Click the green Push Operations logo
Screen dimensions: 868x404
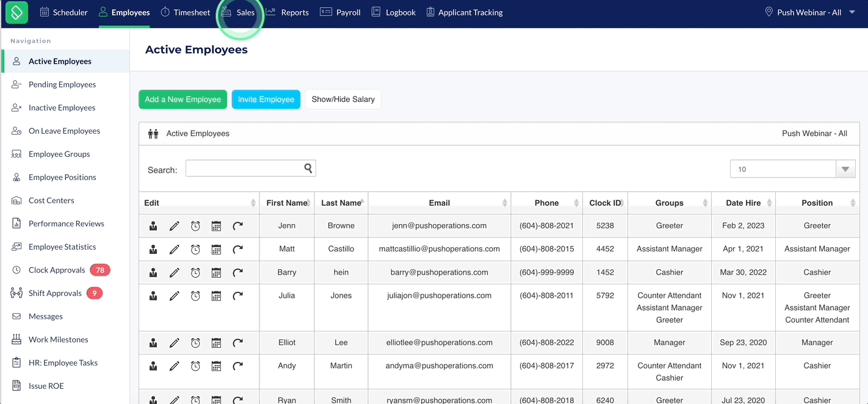[16, 12]
